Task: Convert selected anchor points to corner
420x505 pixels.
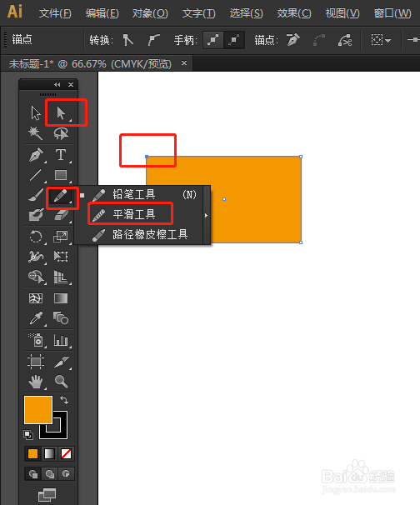Action: pyautogui.click(x=127, y=40)
